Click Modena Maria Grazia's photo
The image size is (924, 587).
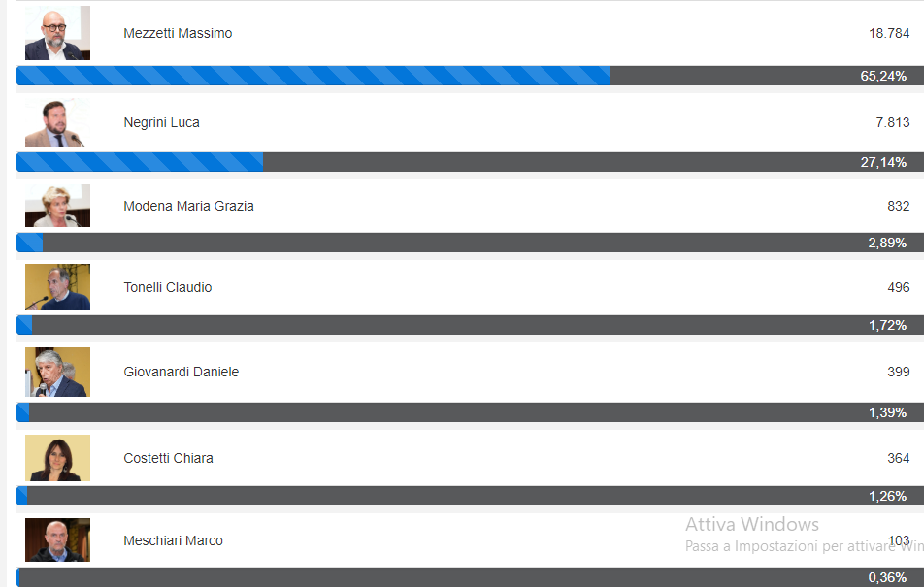pos(57,206)
